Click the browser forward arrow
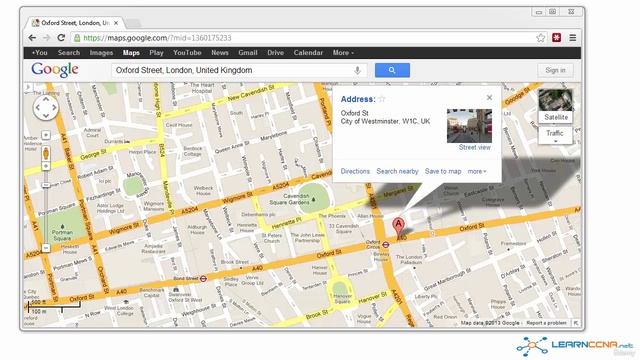640x360 pixels. click(47, 38)
